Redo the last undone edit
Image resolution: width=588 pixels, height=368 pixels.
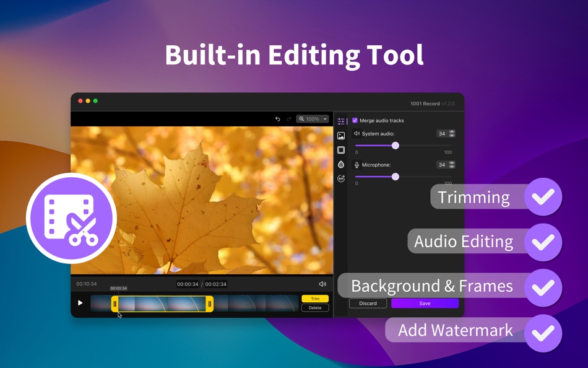(289, 119)
